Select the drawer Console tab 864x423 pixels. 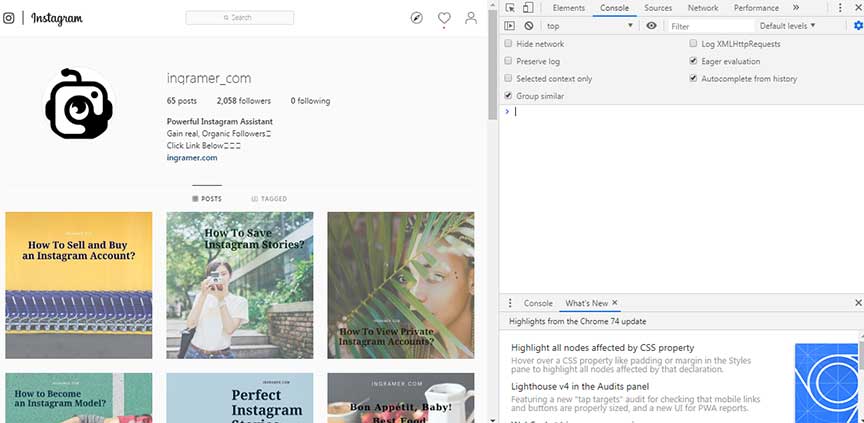coord(538,303)
